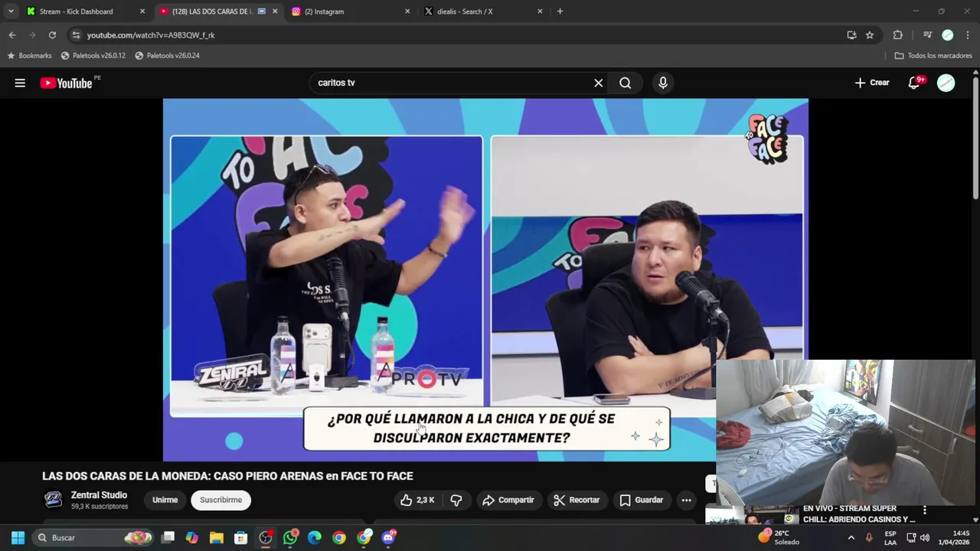Image resolution: width=980 pixels, height=551 pixels.
Task: Share the video with Compartir
Action: [508, 500]
